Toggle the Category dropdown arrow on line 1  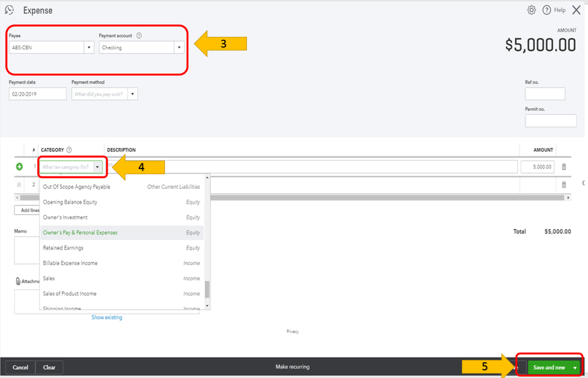97,167
